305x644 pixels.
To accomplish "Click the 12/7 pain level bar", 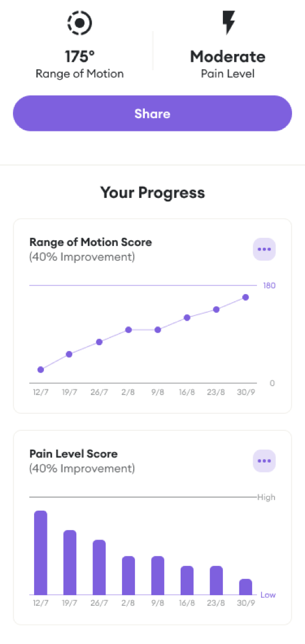I will 40,553.
